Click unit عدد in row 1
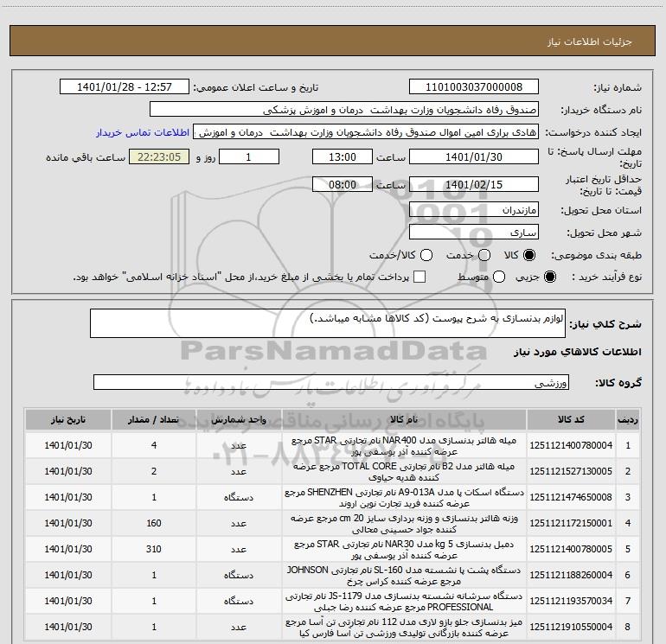 (239, 445)
